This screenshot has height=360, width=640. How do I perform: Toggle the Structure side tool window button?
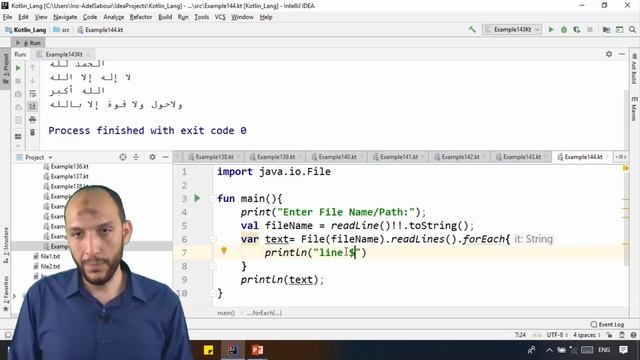pos(5,244)
